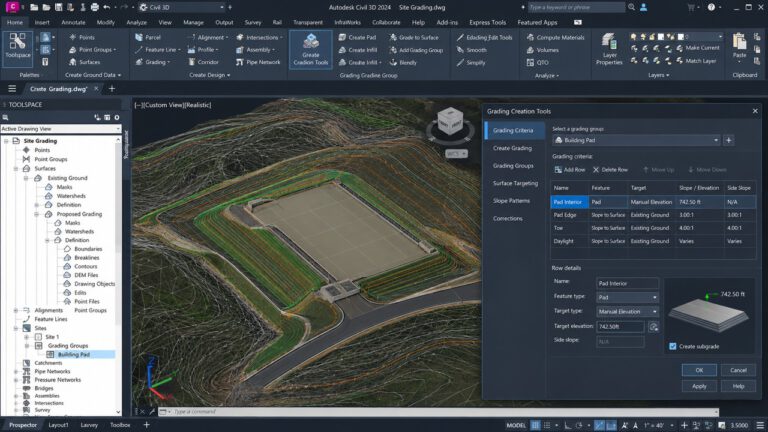Click the Volumes tool
This screenshot has height=432, width=768.
pos(543,50)
